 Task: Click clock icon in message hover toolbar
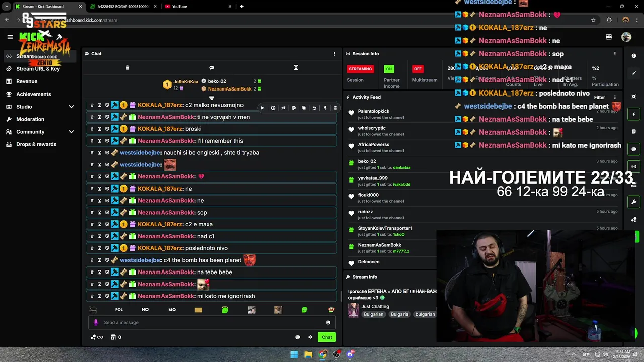point(273,108)
